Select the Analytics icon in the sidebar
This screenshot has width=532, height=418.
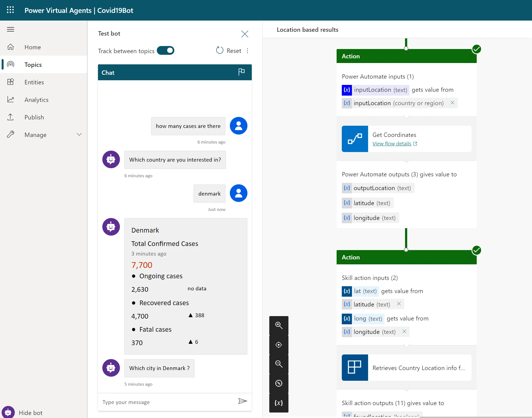tap(11, 99)
